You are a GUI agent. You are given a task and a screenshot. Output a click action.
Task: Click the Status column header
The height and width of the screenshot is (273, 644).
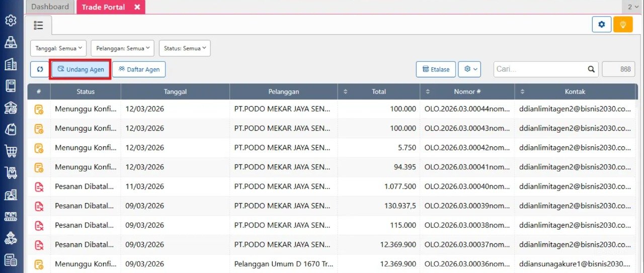pyautogui.click(x=86, y=92)
